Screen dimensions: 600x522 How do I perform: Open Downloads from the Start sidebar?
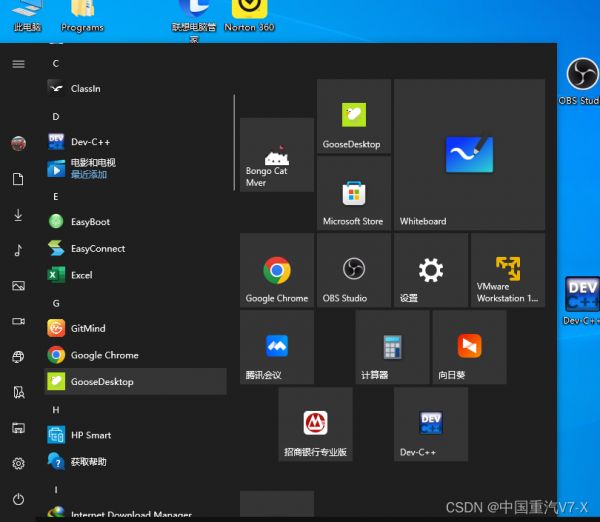click(18, 215)
